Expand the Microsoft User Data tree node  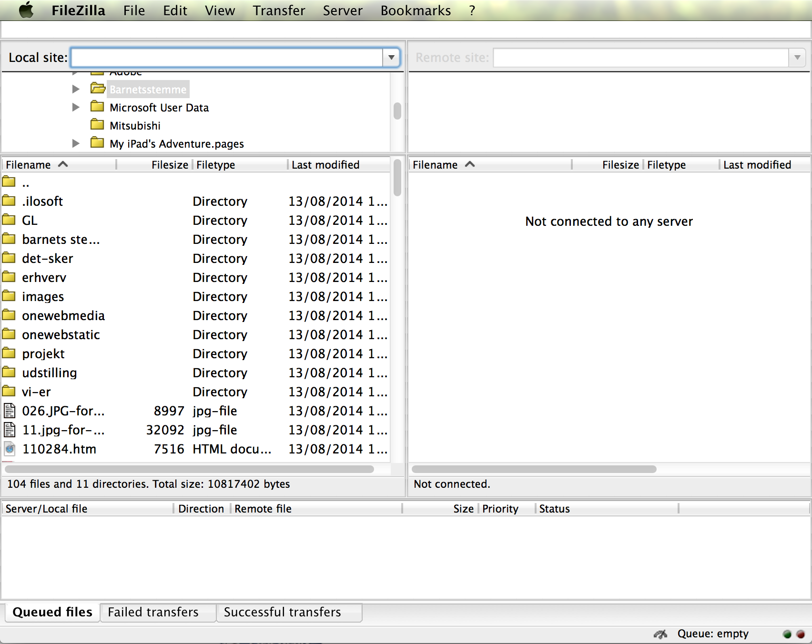(76, 107)
